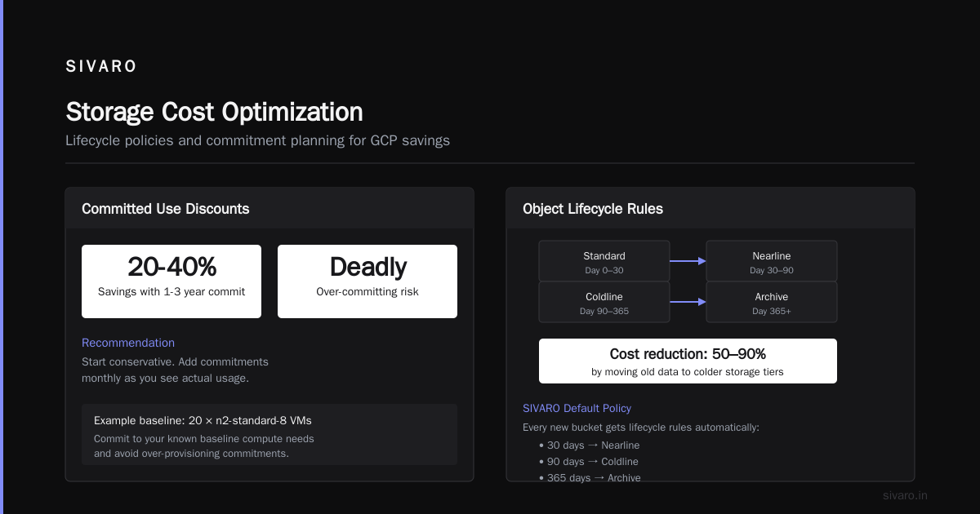The width and height of the screenshot is (980, 514).
Task: Click the 'Start conservative' recommendation text
Action: (175, 370)
